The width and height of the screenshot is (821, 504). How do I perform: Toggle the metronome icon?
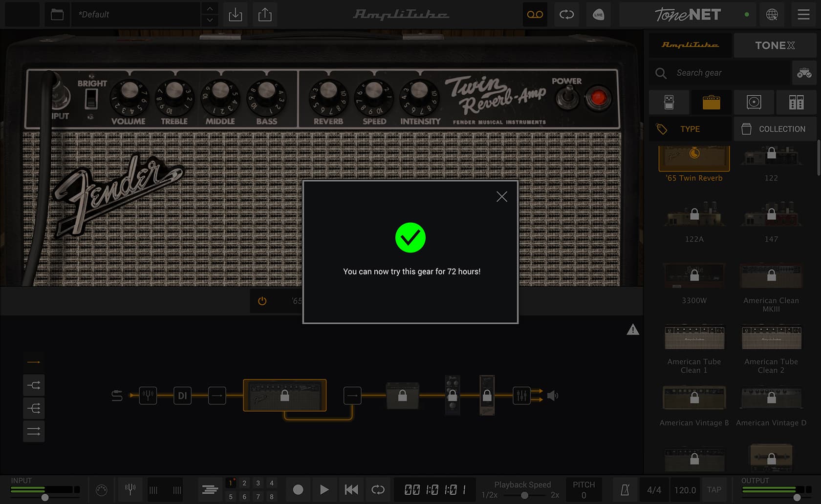point(625,490)
